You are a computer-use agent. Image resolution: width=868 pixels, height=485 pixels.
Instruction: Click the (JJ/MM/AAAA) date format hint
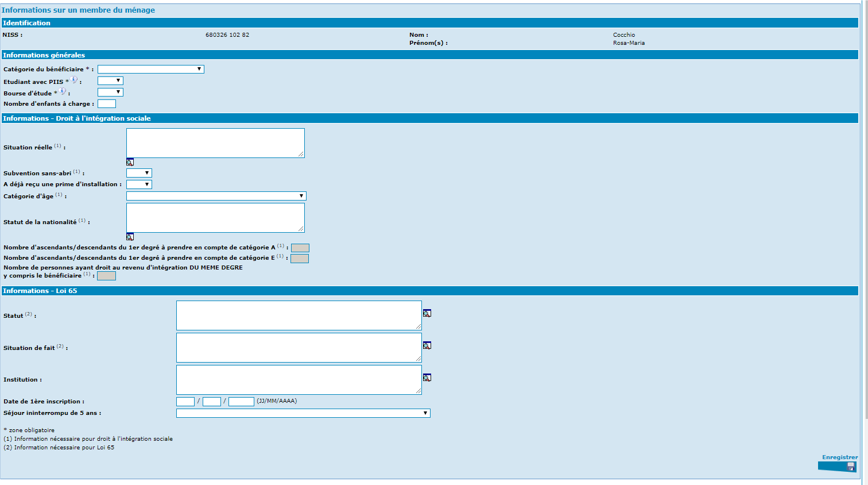(277, 401)
